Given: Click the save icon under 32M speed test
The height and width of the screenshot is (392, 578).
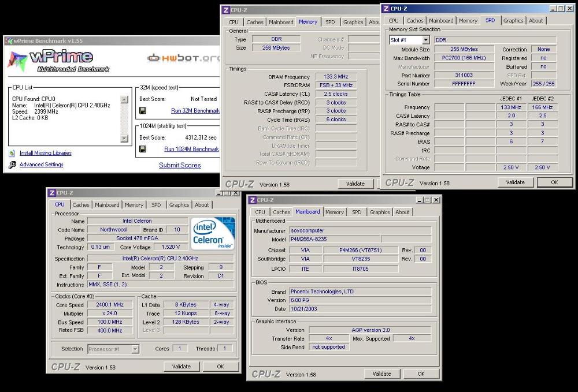Looking at the screenshot, I should (143, 110).
